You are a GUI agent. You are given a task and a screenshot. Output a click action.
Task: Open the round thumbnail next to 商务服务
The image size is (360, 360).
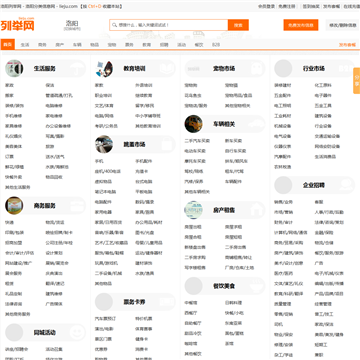pyautogui.click(x=14, y=205)
